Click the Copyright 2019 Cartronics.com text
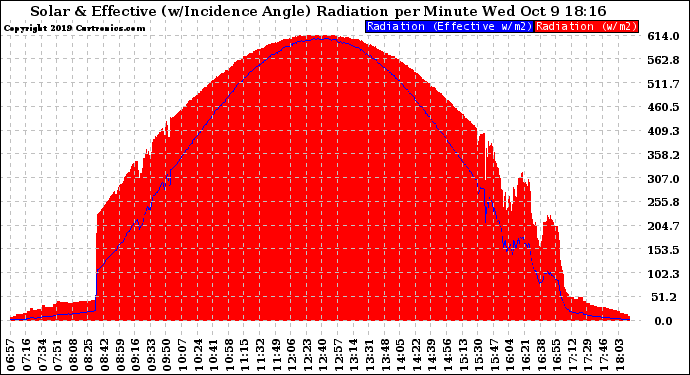Image resolution: width=690 pixels, height=375 pixels. point(74,28)
